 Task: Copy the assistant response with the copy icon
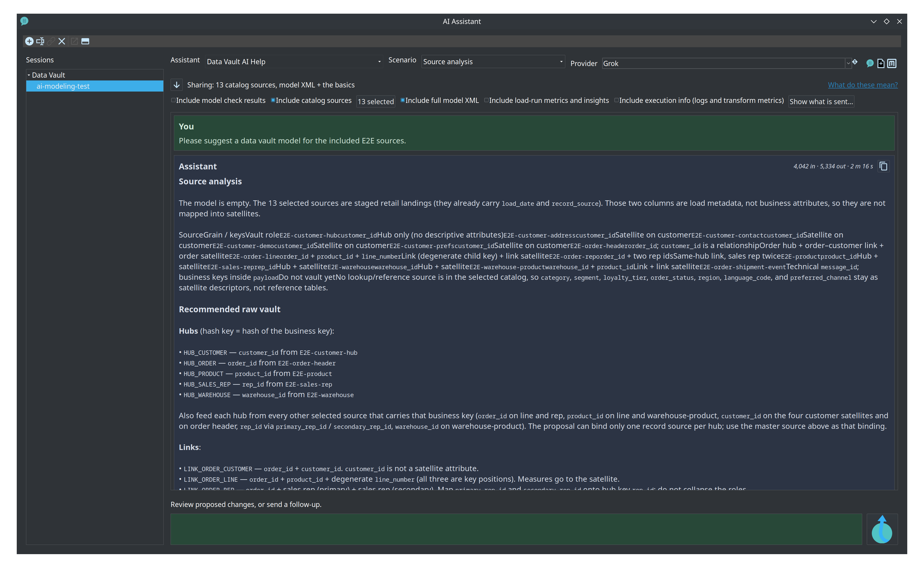click(883, 166)
